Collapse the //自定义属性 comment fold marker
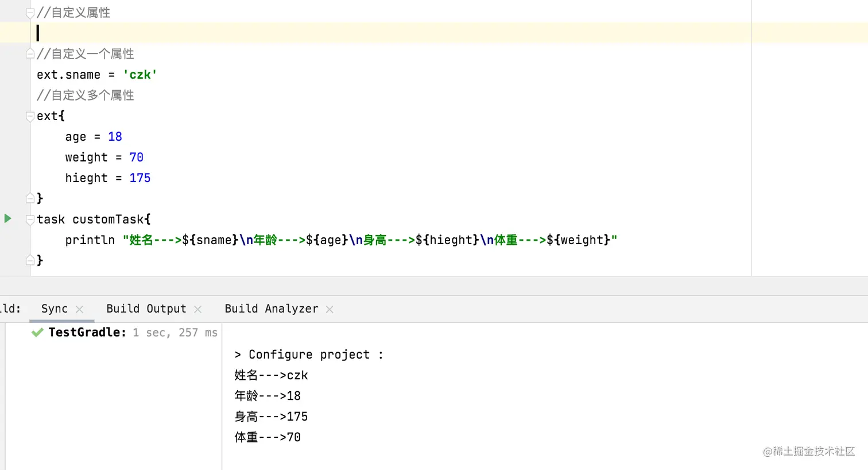The width and height of the screenshot is (868, 470). click(30, 13)
